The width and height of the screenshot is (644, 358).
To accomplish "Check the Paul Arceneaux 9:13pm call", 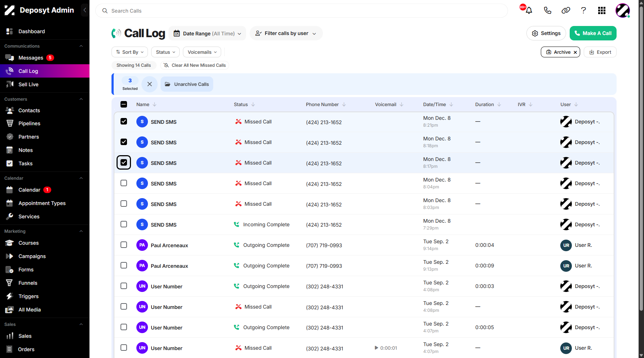I will click(x=124, y=265).
